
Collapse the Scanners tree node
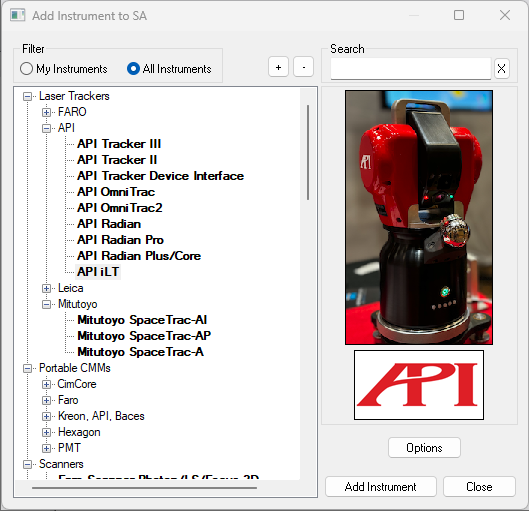[x=27, y=465]
